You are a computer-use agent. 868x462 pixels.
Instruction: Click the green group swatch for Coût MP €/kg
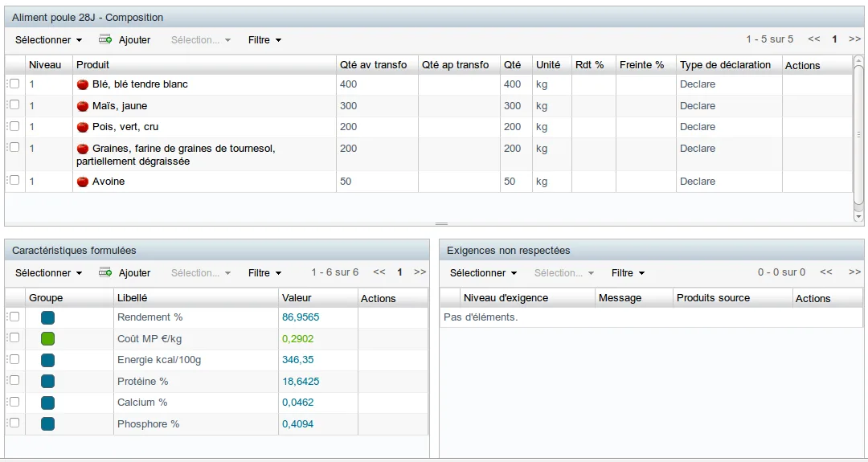point(47,338)
